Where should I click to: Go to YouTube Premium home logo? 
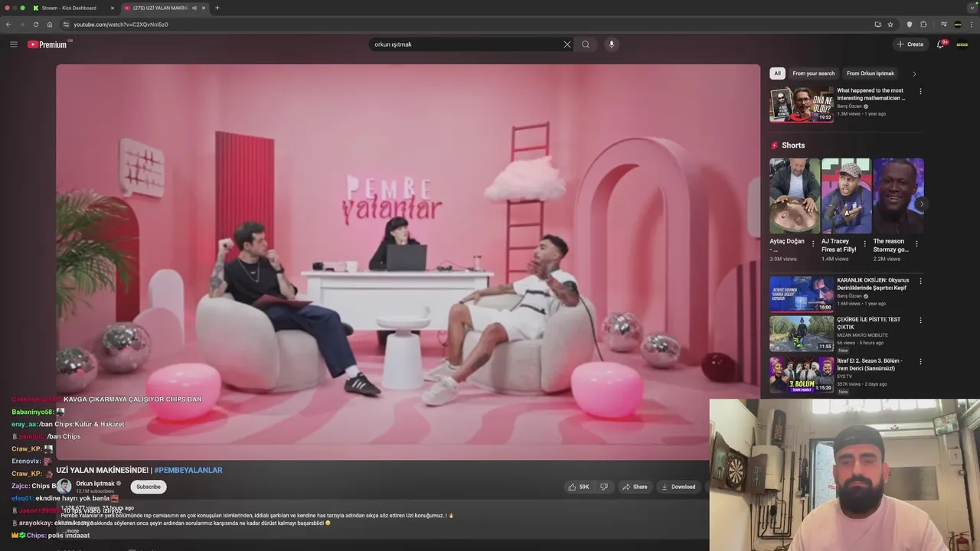click(47, 44)
